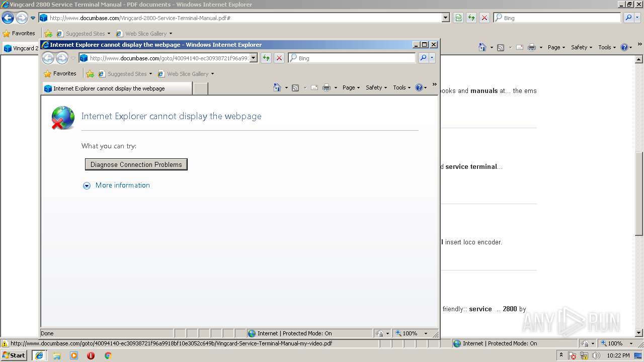Click Back arrow in main browser window
The height and width of the screenshot is (362, 644).
[8, 18]
